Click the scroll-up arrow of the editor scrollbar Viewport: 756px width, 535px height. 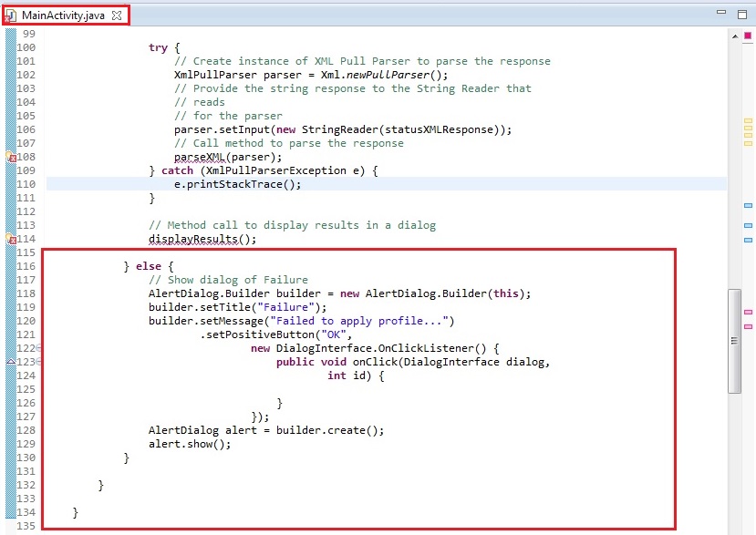click(x=734, y=36)
